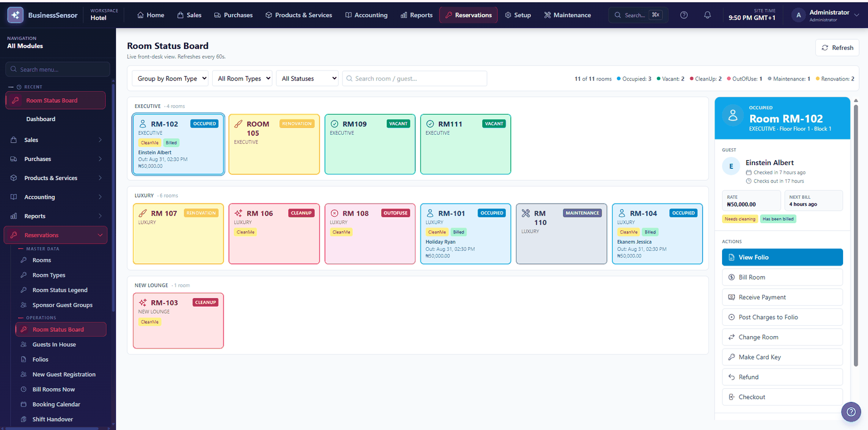Click the Reports chart icon in sidebar
Image resolution: width=868 pixels, height=430 pixels.
click(x=14, y=216)
